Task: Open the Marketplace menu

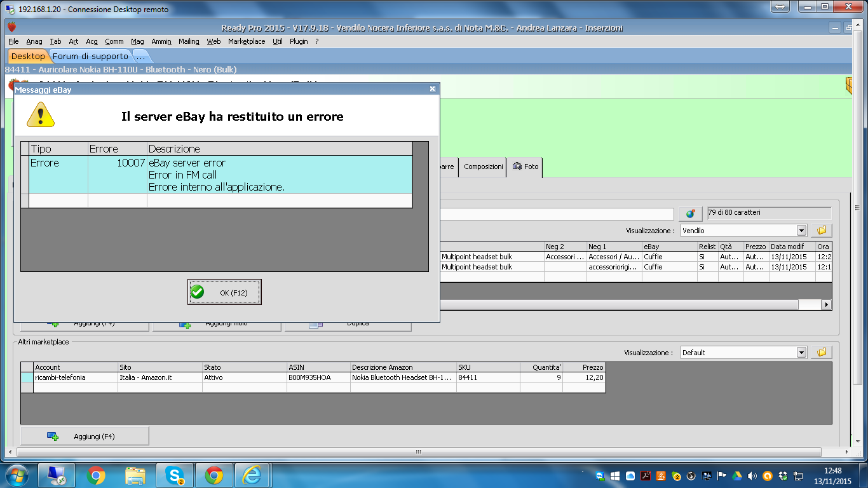Action: point(247,41)
